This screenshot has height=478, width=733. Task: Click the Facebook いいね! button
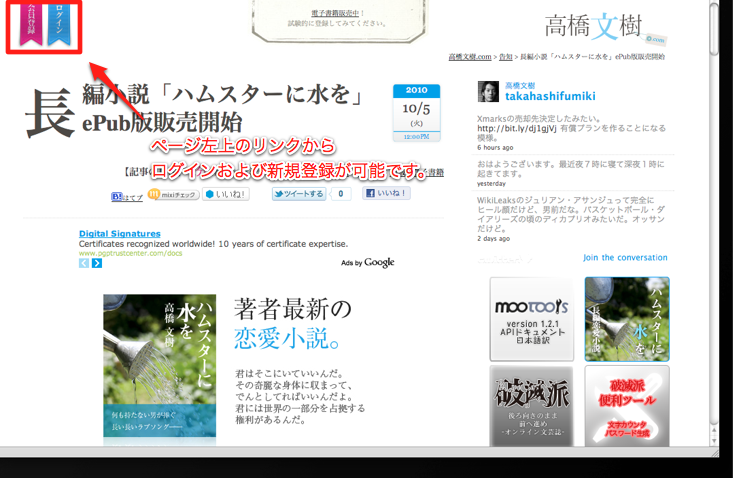(386, 194)
